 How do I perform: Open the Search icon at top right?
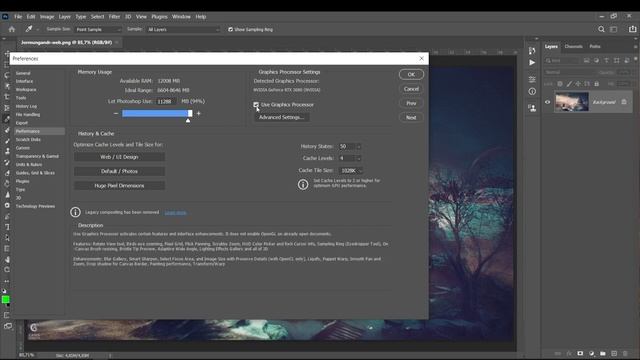click(x=601, y=29)
